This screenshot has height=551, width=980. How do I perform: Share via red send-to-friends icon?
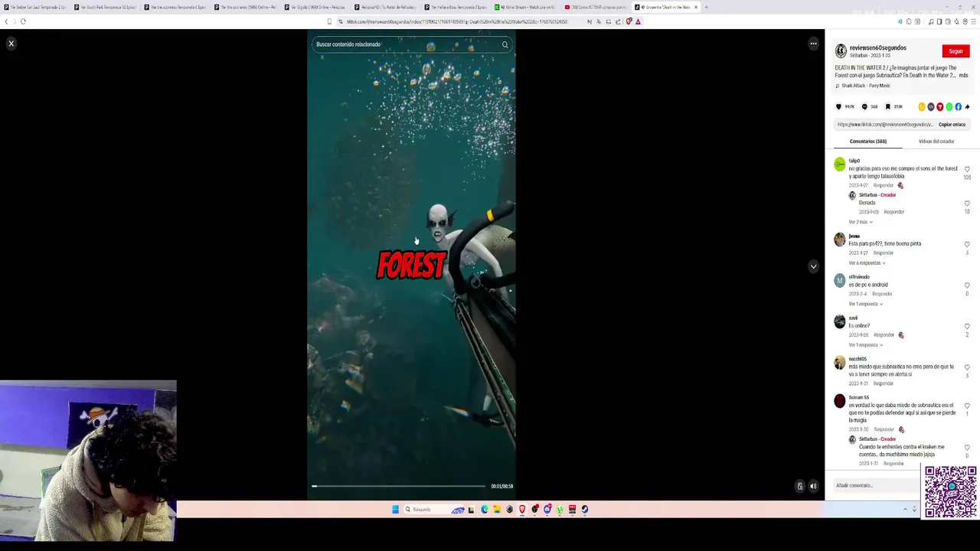(x=940, y=107)
